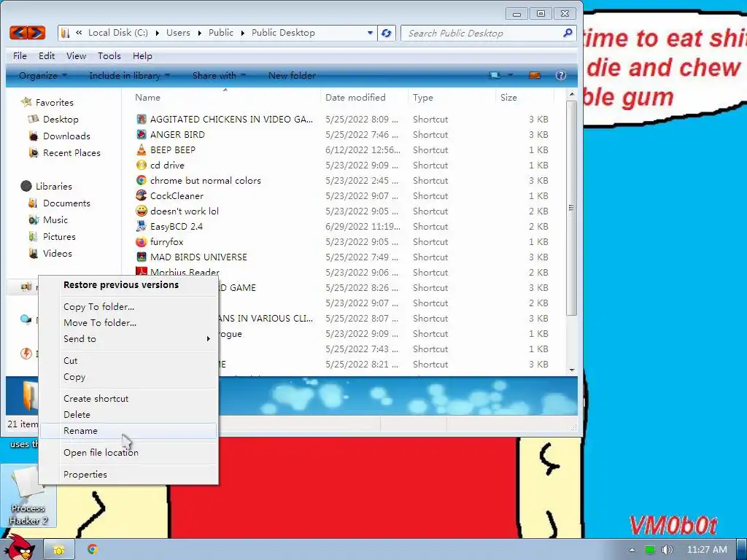Expand the Users breadcrumb arrow
Viewport: 747px width, 560px height.
coord(199,33)
